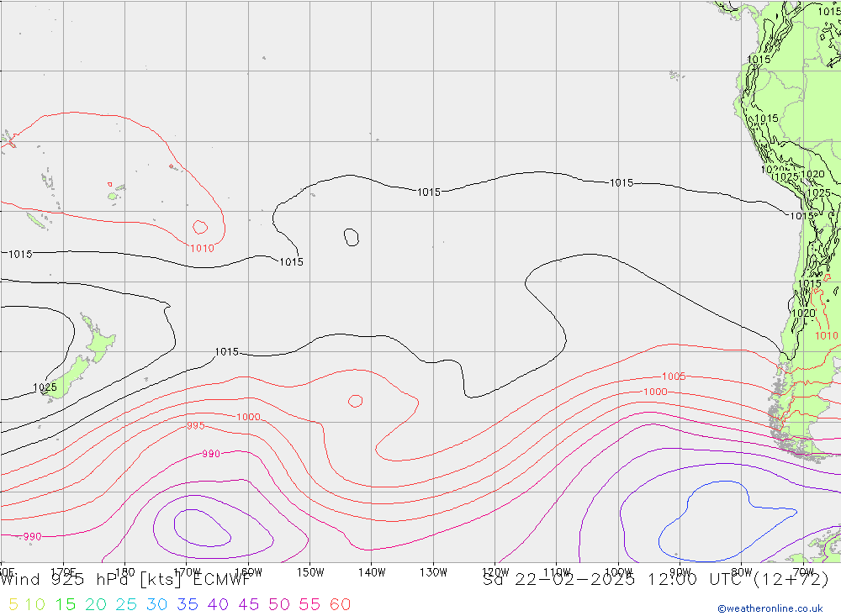Click the 1015 label directly above the 1000/995 labels
Viewport: 841px width, 616px height.
coord(226,351)
